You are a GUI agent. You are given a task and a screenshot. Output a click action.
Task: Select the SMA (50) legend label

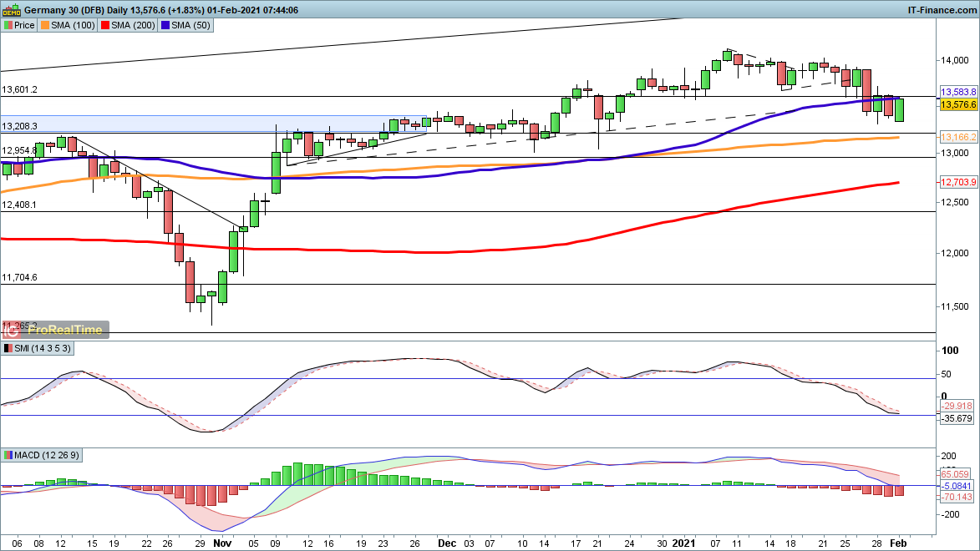[185, 25]
